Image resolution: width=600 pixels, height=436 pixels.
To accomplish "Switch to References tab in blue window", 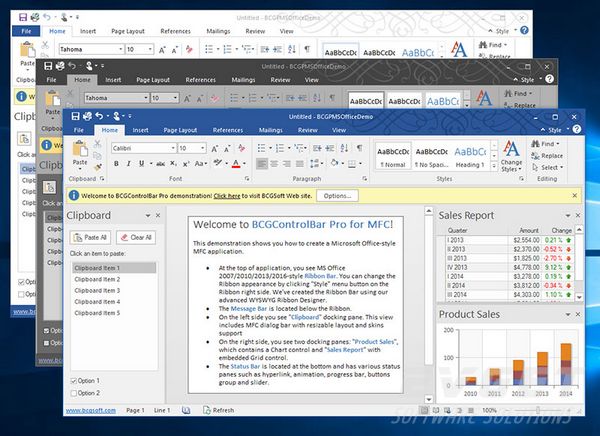I will pyautogui.click(x=228, y=130).
